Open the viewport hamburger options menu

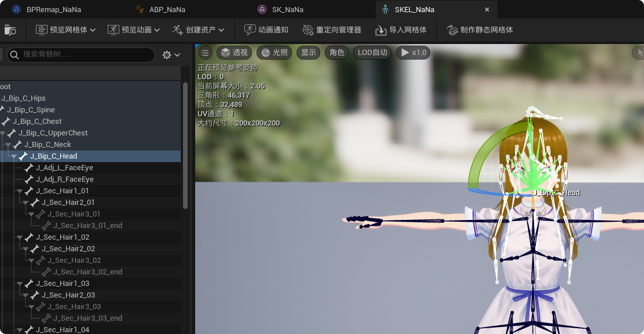coord(206,53)
